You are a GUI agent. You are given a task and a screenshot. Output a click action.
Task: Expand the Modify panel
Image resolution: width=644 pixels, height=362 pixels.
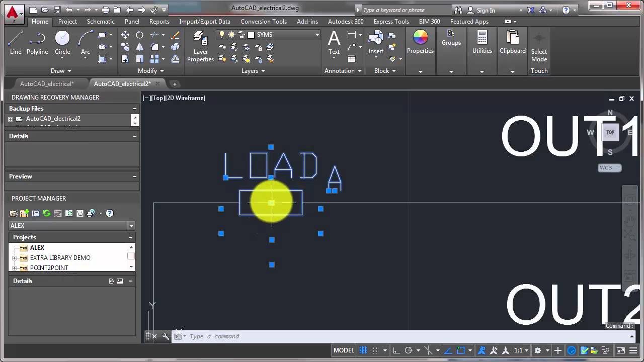point(150,71)
